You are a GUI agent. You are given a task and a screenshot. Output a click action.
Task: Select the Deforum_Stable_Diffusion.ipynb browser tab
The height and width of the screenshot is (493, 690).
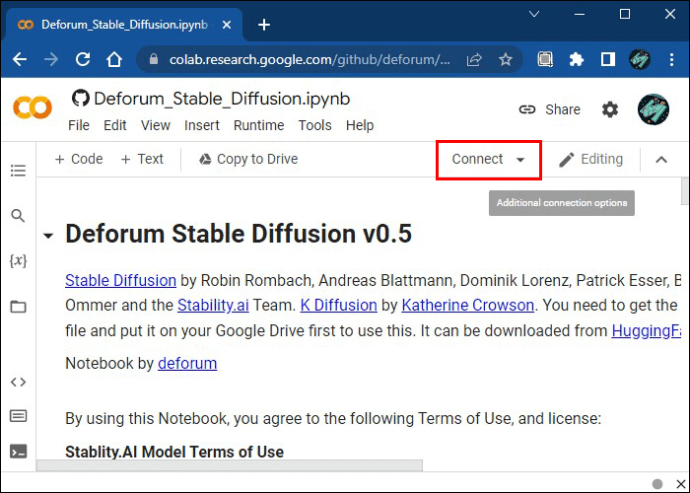[124, 25]
